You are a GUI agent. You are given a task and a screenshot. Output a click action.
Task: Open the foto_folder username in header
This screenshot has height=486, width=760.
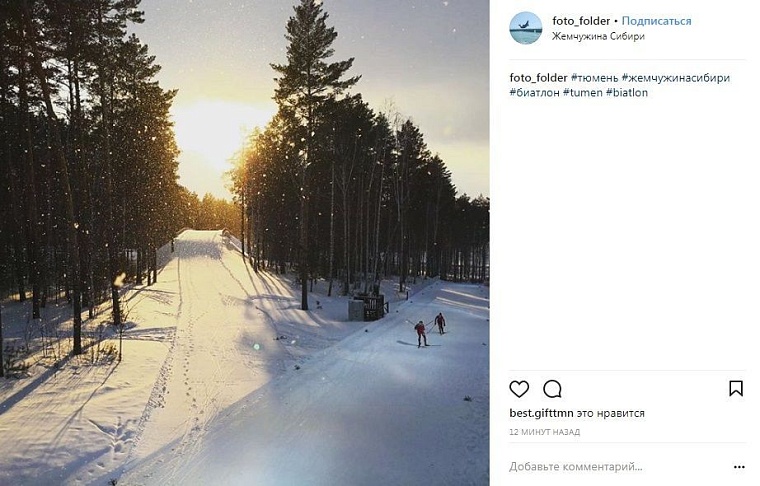(x=581, y=21)
